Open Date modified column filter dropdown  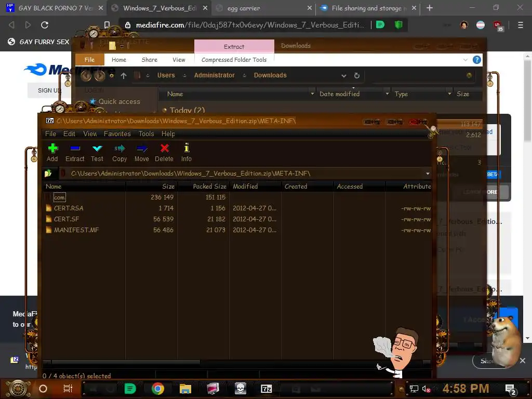pos(387,94)
